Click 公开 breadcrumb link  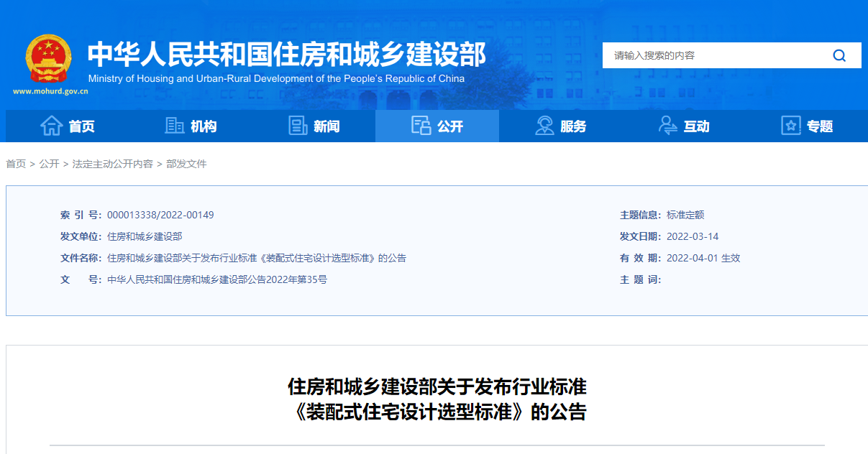point(50,164)
